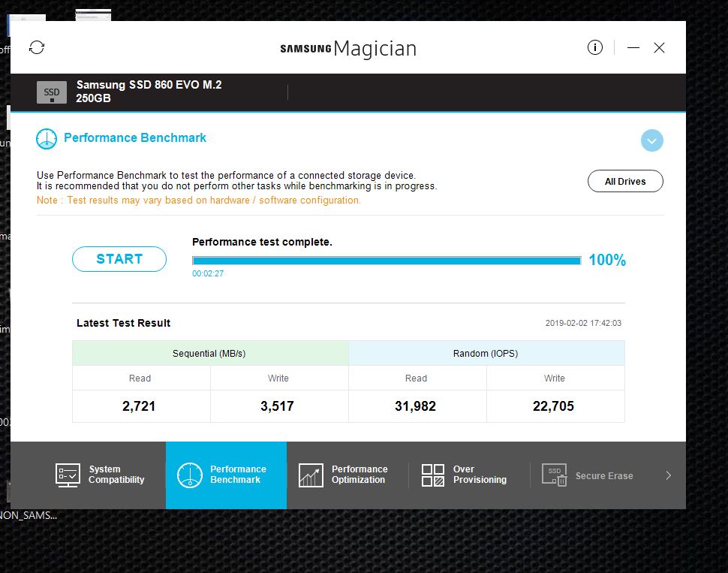Click the Performance Benchmark section title
The width and height of the screenshot is (728, 573).
click(135, 138)
